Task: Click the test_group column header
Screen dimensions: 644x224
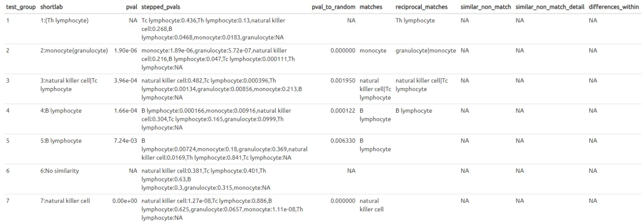Action: [x=21, y=7]
